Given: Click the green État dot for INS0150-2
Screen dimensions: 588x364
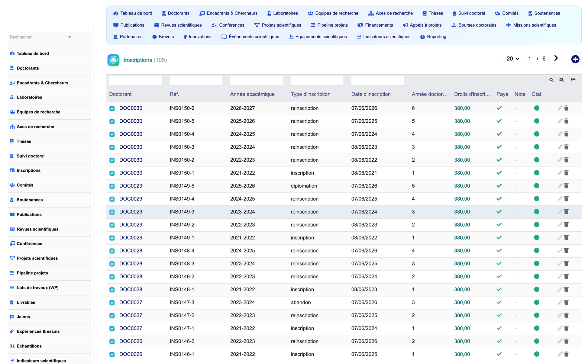Looking at the screenshot, I should 537,160.
